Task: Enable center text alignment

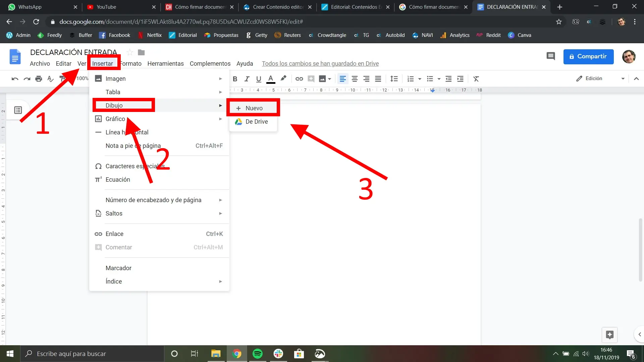Action: pyautogui.click(x=355, y=79)
